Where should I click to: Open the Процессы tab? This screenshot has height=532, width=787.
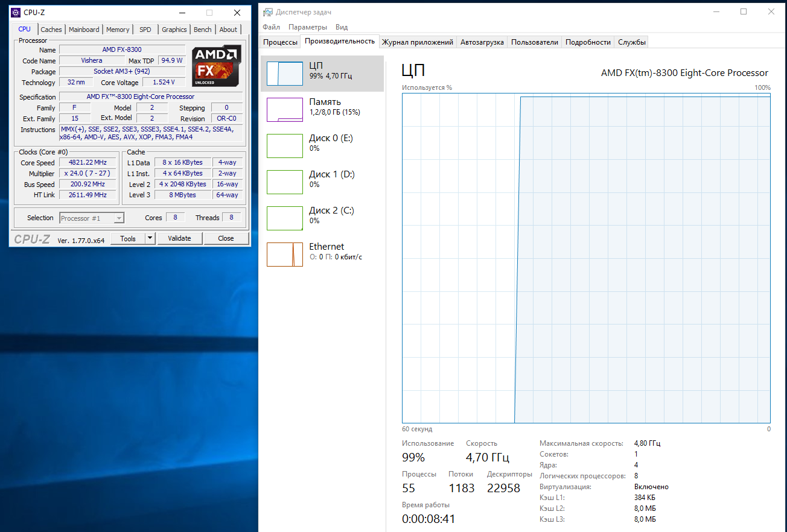(281, 42)
